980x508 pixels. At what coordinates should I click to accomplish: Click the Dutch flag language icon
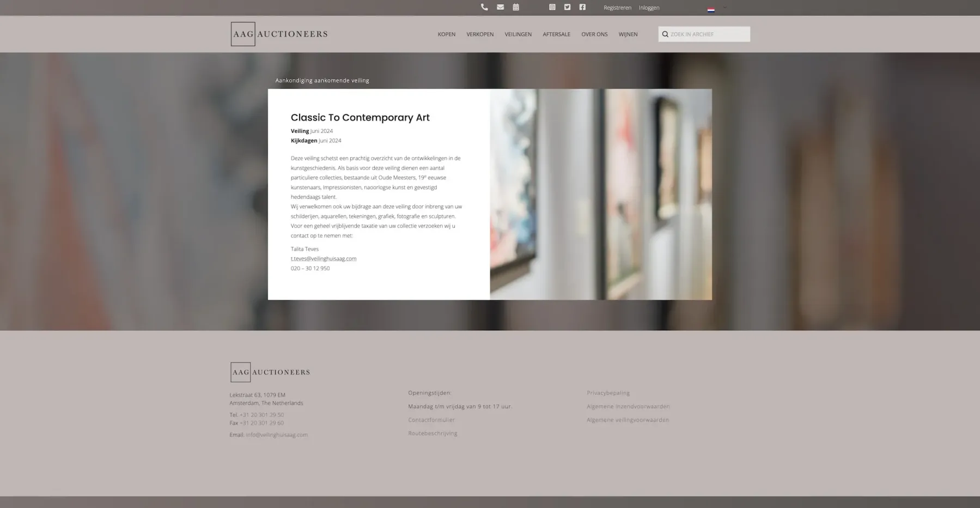click(x=711, y=9)
